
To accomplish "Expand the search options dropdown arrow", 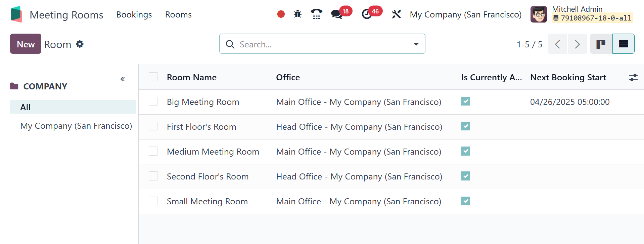I will click(x=416, y=44).
